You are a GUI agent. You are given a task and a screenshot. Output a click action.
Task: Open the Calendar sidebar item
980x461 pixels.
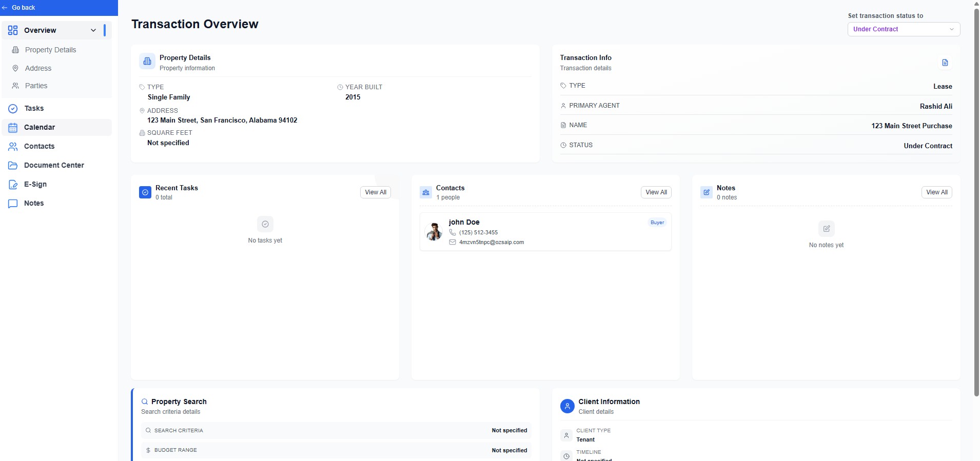56,127
